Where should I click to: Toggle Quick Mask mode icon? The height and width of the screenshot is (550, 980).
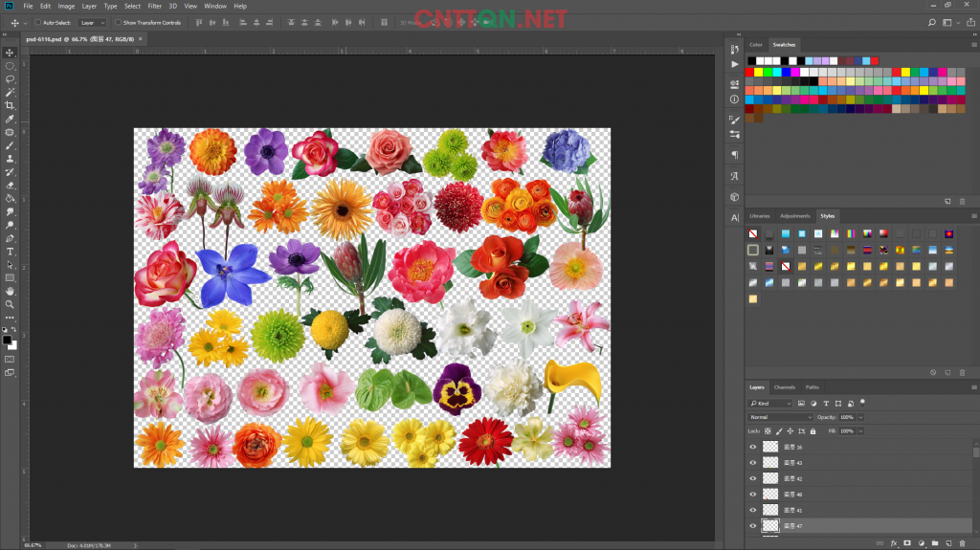pos(10,360)
